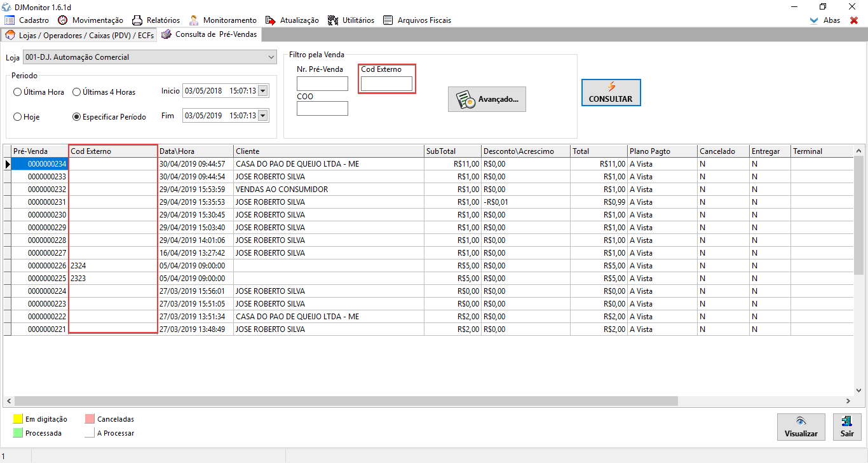The height and width of the screenshot is (463, 868).
Task: Click the yellow Em digitação color swatch
Action: 18,419
